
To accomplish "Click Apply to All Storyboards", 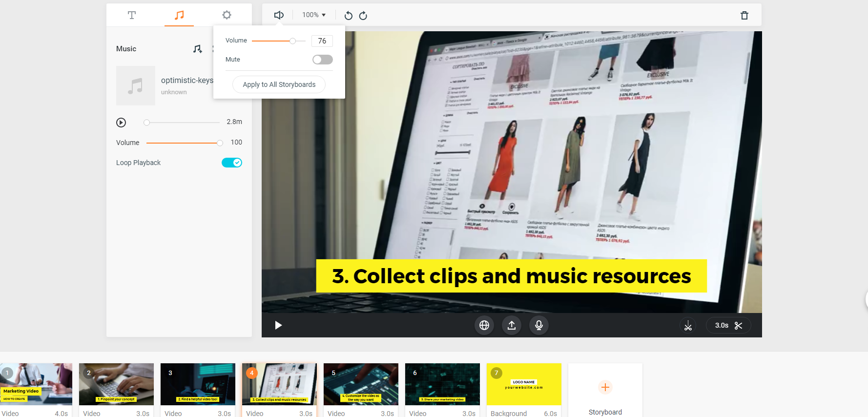I will click(279, 84).
